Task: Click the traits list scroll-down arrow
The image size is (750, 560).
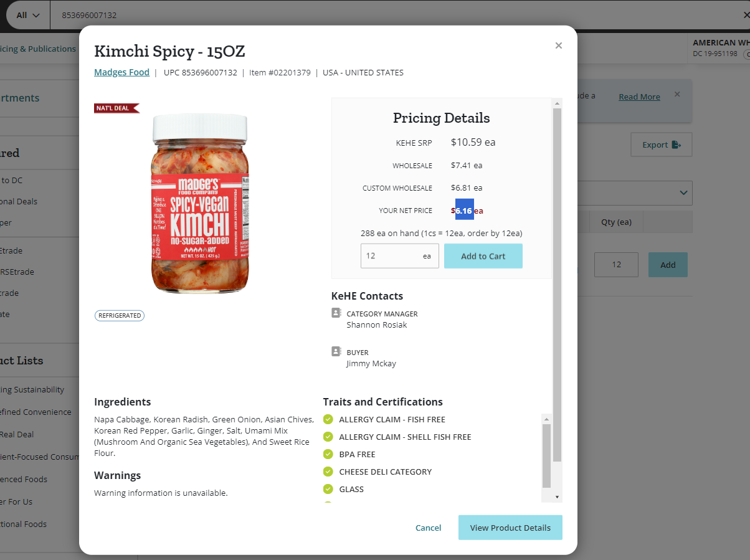Action: (557, 497)
